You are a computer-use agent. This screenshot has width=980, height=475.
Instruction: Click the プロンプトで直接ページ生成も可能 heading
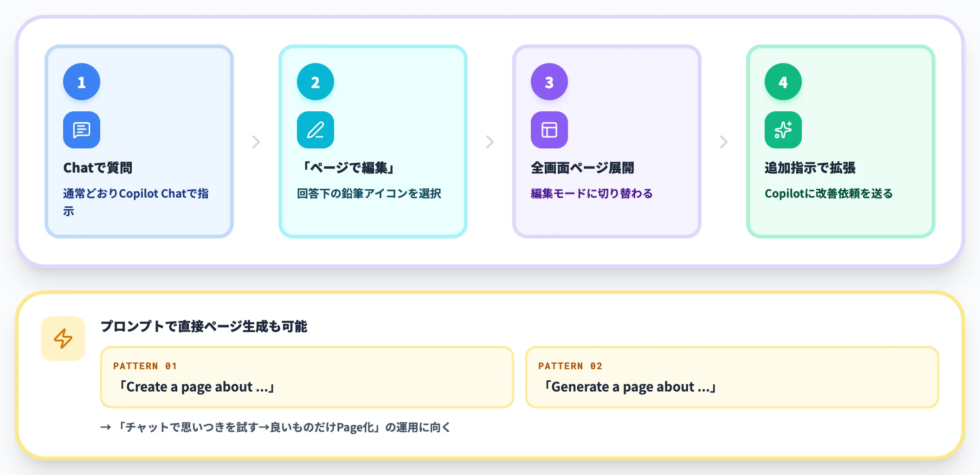point(204,327)
